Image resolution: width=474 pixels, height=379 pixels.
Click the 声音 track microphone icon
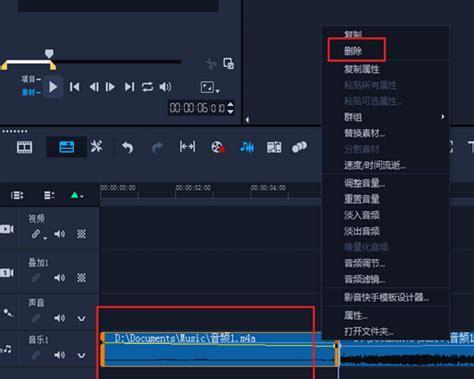click(x=8, y=313)
